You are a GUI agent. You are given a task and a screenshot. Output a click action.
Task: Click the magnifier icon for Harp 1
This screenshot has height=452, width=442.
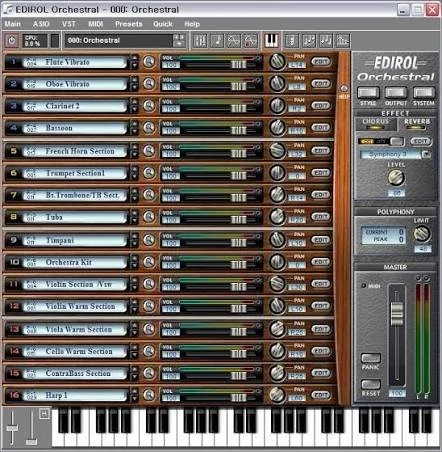point(149,395)
